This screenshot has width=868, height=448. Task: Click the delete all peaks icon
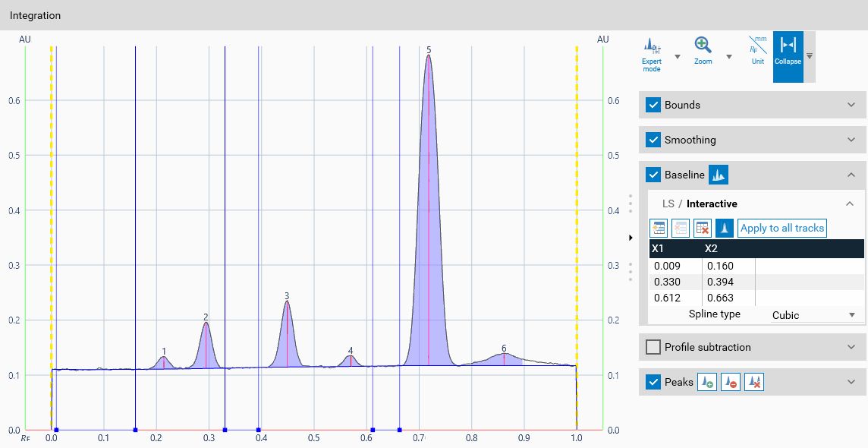point(753,382)
